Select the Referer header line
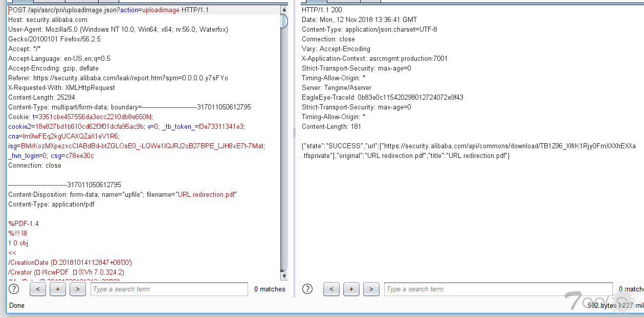This screenshot has width=644, height=318. [x=118, y=78]
